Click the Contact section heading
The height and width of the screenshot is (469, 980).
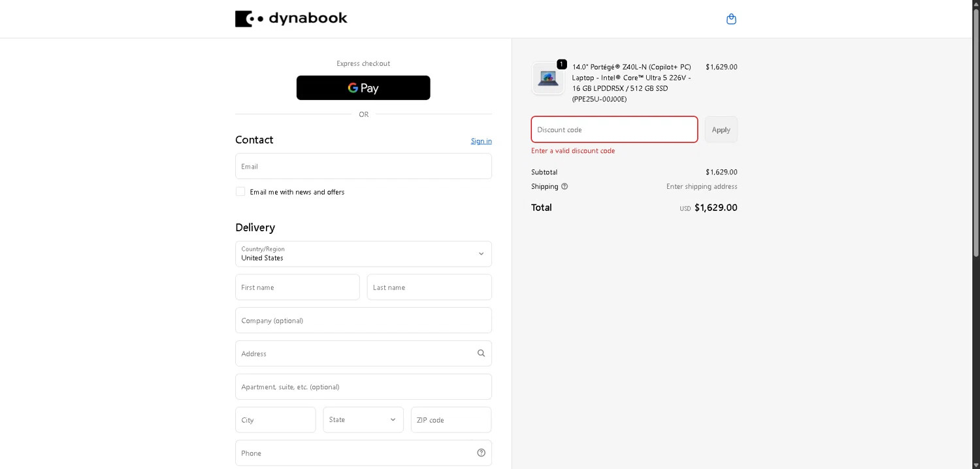254,140
